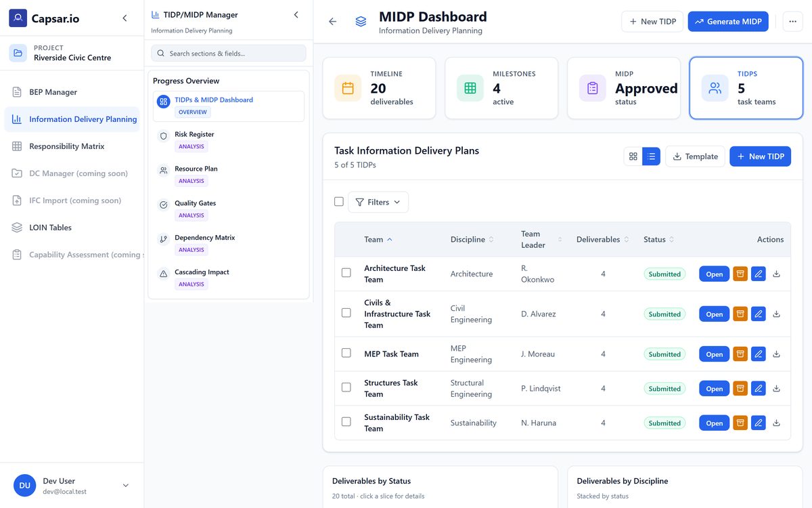812x508 pixels.
Task: Check the Architecture Task Team row
Action: (x=346, y=273)
